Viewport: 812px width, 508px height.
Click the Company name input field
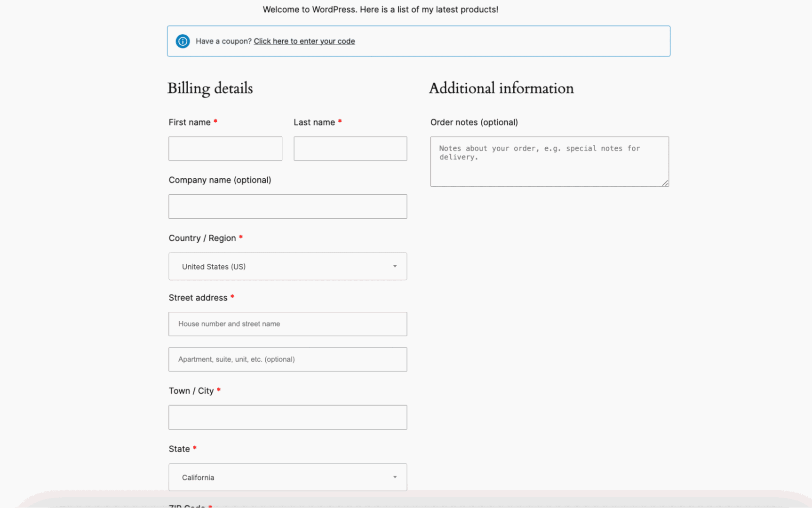tap(288, 206)
